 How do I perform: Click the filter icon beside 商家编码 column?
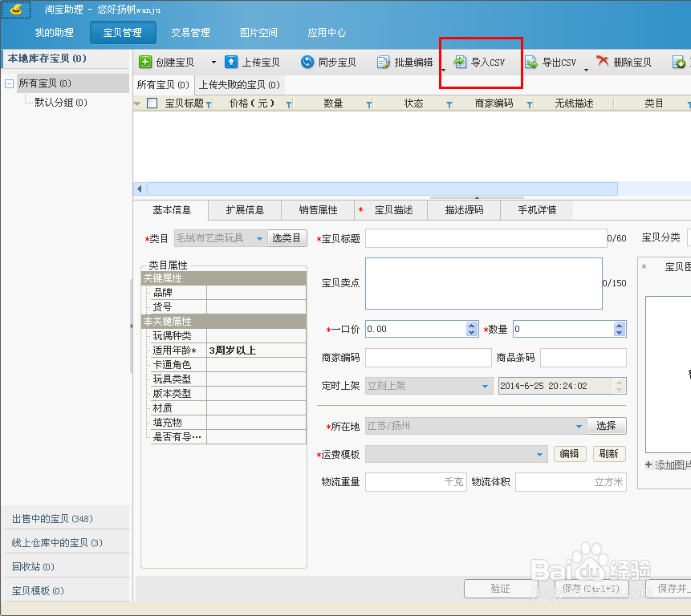(x=530, y=104)
